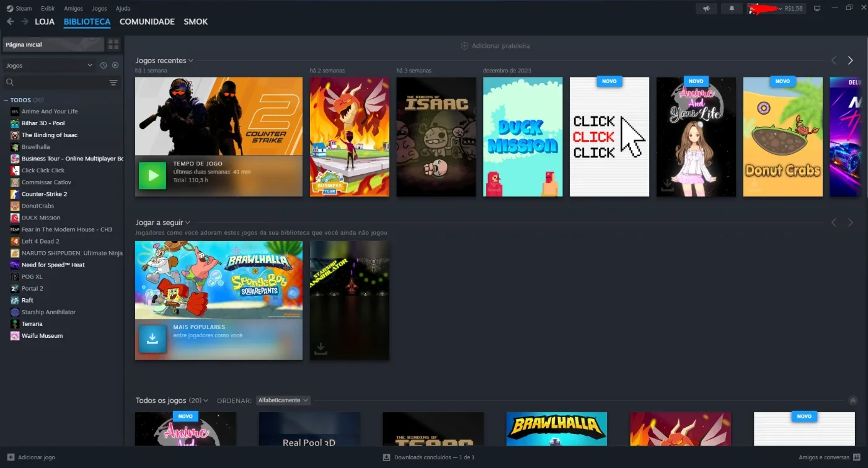This screenshot has width=868, height=468.
Task: Collapse the Todos os jogos shelf chevron
Action: [852, 400]
